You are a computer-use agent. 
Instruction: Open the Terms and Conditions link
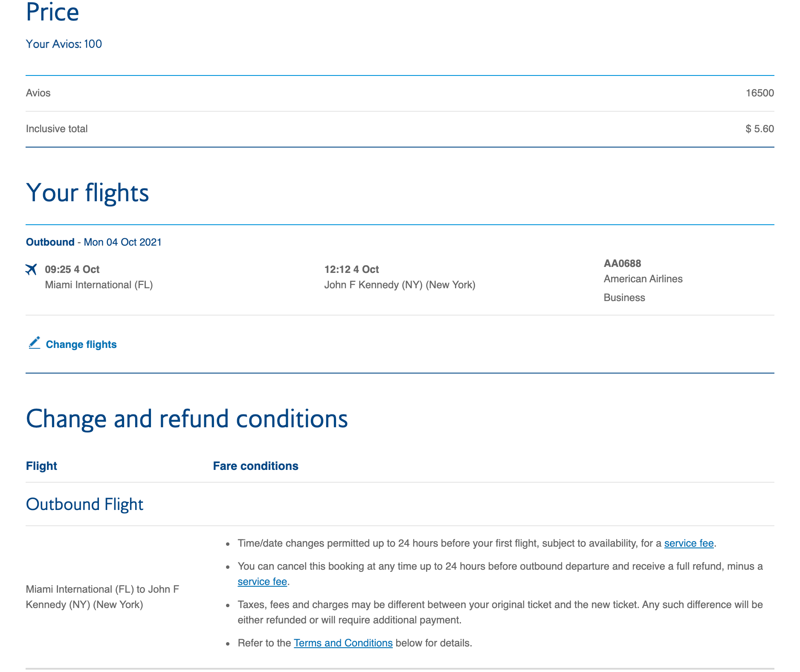coord(342,643)
